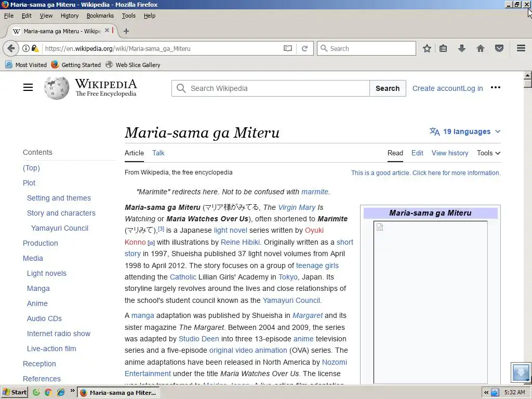Image resolution: width=532 pixels, height=399 pixels.
Task: Save page to Pocket icon
Action: [499, 48]
